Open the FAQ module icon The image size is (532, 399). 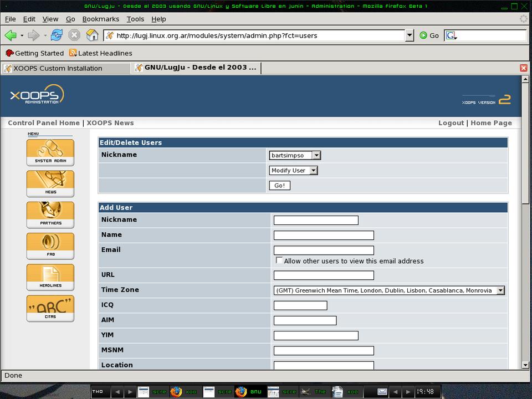[x=50, y=245]
